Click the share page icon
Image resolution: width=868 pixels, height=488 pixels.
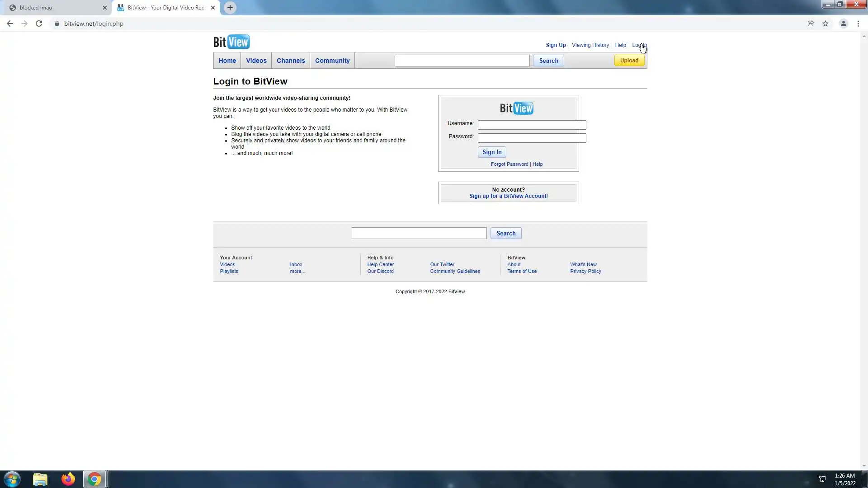[x=811, y=23]
